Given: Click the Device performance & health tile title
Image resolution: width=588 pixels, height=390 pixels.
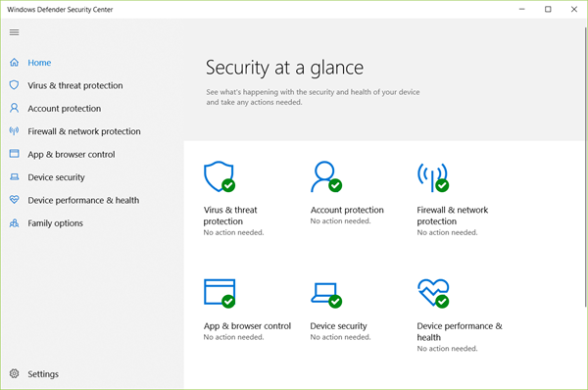Looking at the screenshot, I should (x=460, y=331).
